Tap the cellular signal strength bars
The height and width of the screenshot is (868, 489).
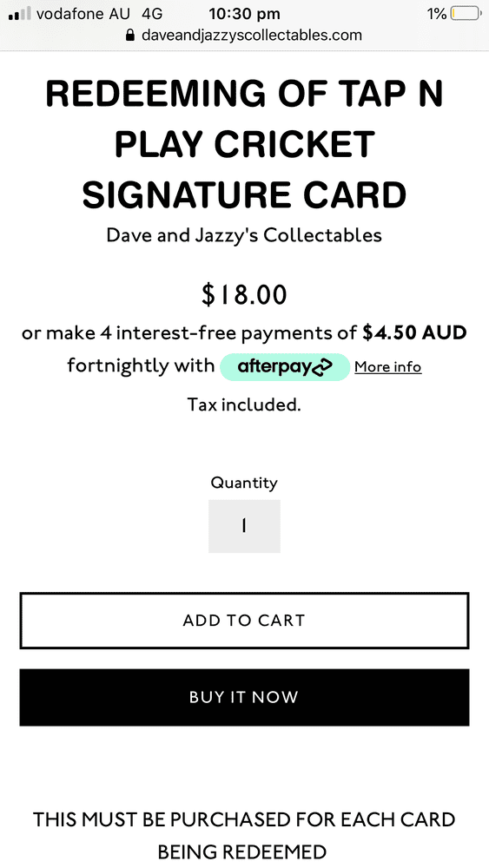(x=19, y=14)
